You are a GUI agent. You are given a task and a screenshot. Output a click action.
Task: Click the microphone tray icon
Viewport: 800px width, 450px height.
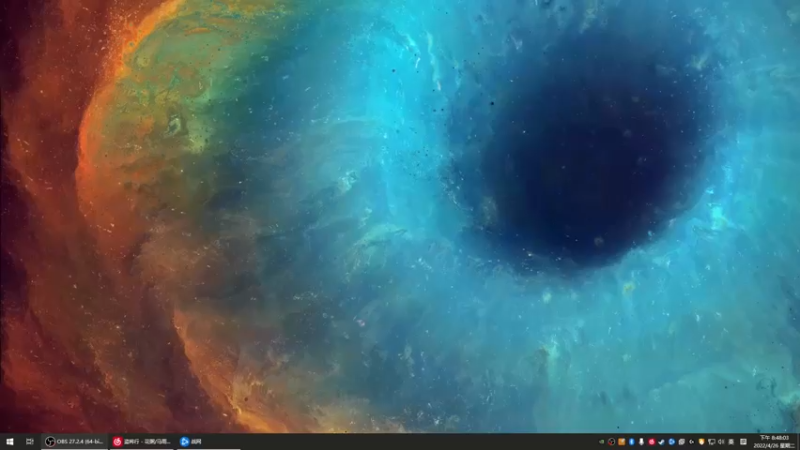(641, 442)
